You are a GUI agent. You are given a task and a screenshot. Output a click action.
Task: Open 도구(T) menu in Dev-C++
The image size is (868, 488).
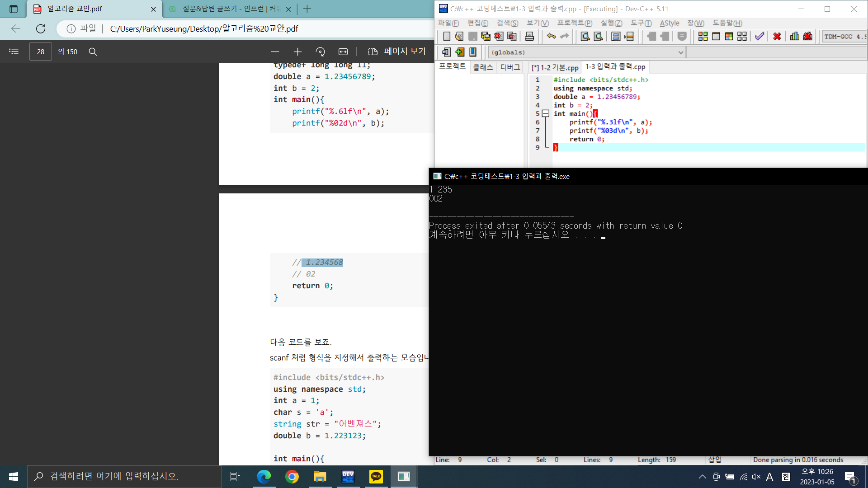click(x=641, y=23)
